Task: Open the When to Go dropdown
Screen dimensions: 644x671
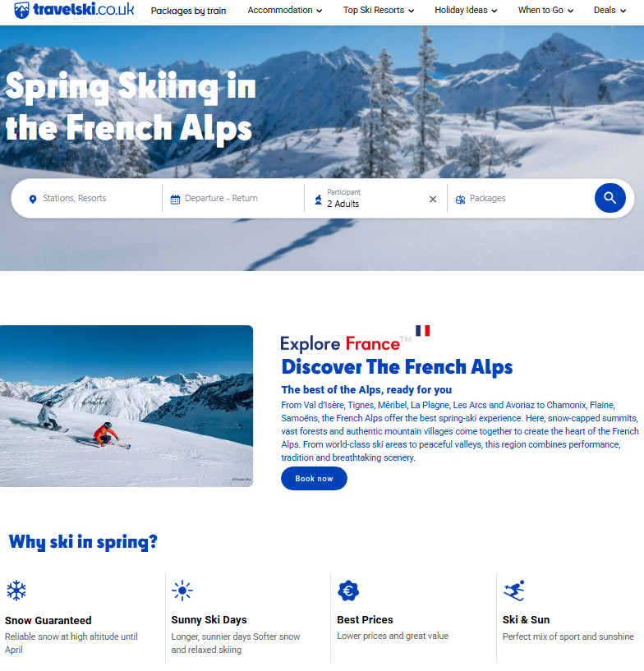Action: click(x=545, y=11)
